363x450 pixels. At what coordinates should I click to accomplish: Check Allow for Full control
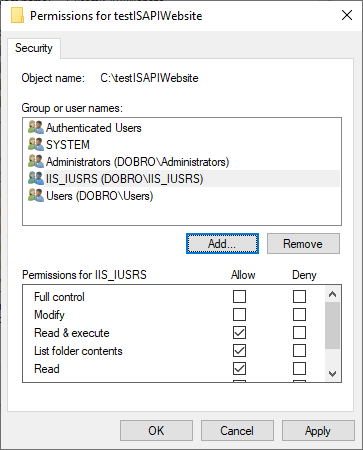(x=239, y=296)
